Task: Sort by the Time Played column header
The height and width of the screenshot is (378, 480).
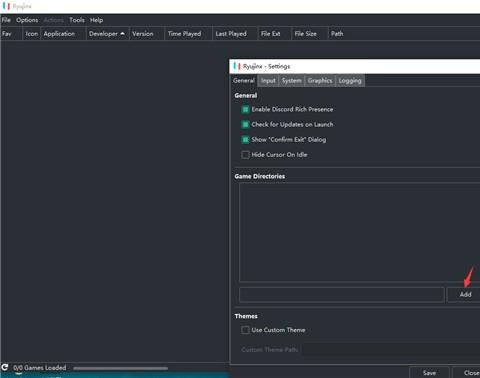Action: click(188, 34)
